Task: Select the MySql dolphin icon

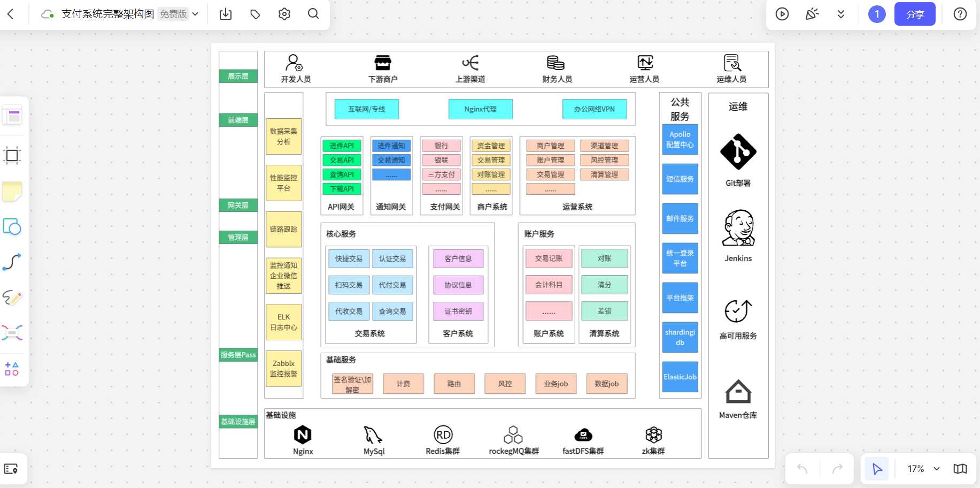Action: click(373, 434)
